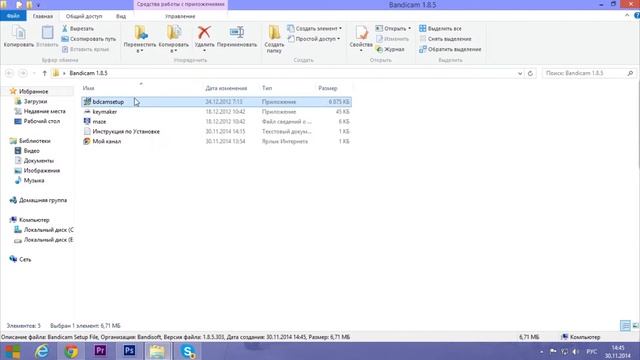Switch to the Управление tab
The height and width of the screenshot is (360, 640).
(180, 16)
